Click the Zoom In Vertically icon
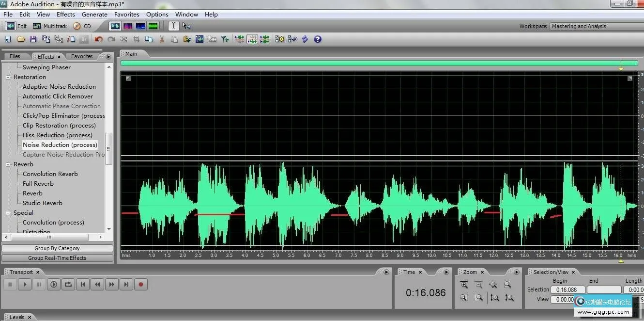This screenshot has height=321, width=644. click(x=494, y=298)
